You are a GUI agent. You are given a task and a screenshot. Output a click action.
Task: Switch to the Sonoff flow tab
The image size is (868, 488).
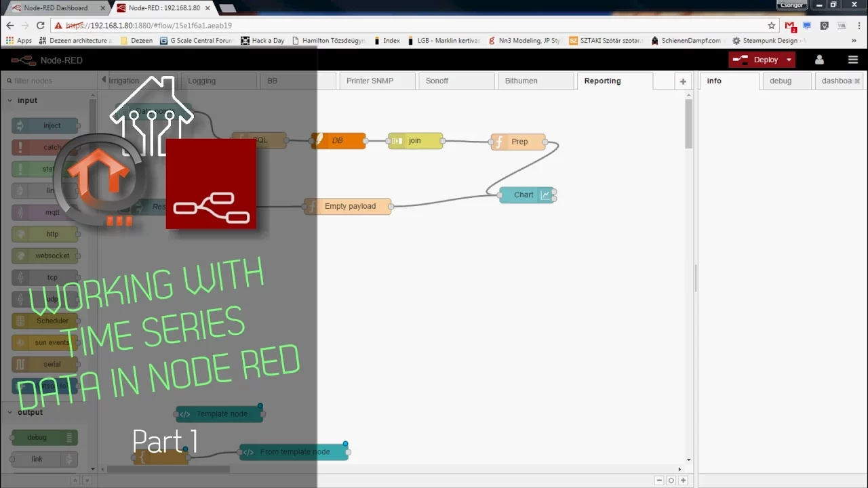click(456, 81)
